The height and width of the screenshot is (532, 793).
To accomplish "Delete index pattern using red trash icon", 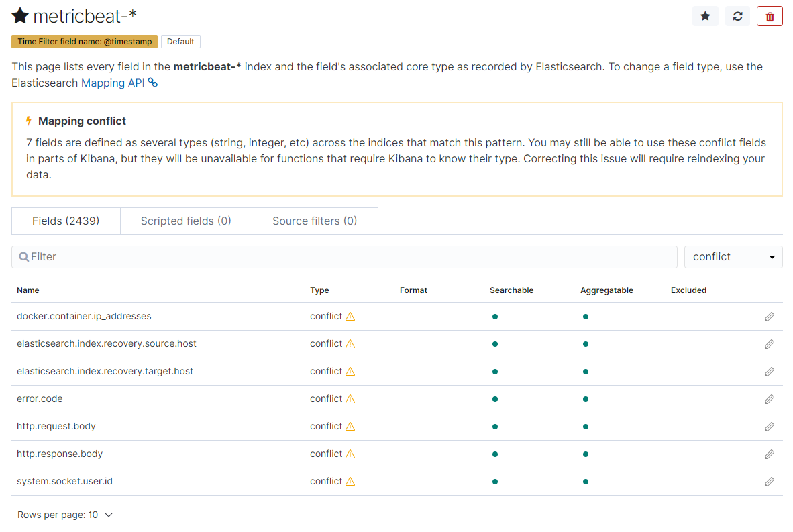I will (770, 16).
